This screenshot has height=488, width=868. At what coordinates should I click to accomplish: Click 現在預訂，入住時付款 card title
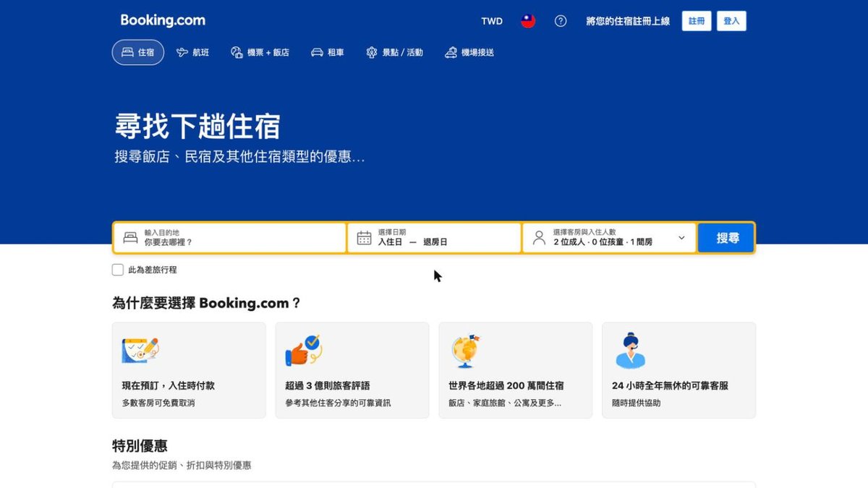tap(169, 386)
